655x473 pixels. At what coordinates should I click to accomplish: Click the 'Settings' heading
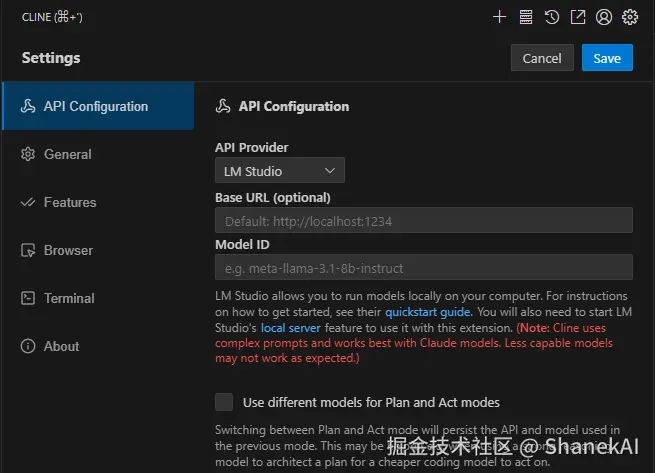[51, 58]
